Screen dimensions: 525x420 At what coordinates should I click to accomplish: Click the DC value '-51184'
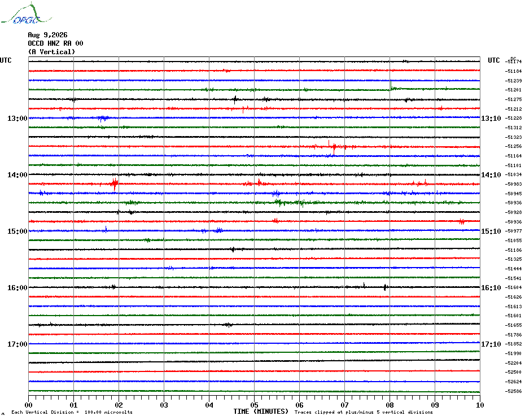coord(514,71)
